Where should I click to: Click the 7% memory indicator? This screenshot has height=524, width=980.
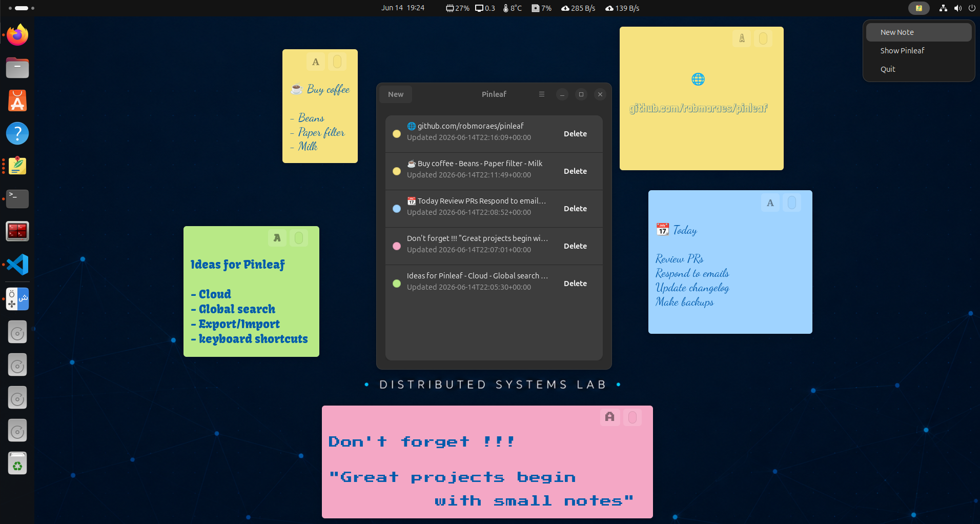[542, 8]
